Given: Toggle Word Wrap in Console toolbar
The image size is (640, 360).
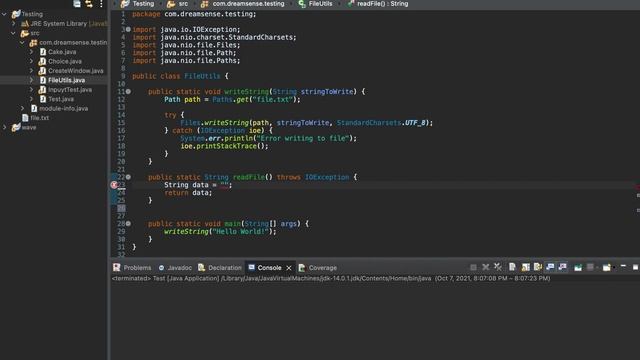Looking at the screenshot, I should click(x=538, y=267).
